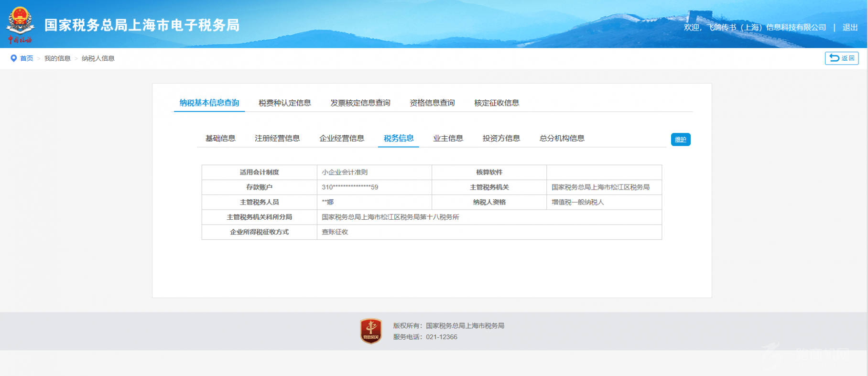The height and width of the screenshot is (376, 868).
Task: Open the 企业经营信息 sub-tab
Action: (342, 139)
